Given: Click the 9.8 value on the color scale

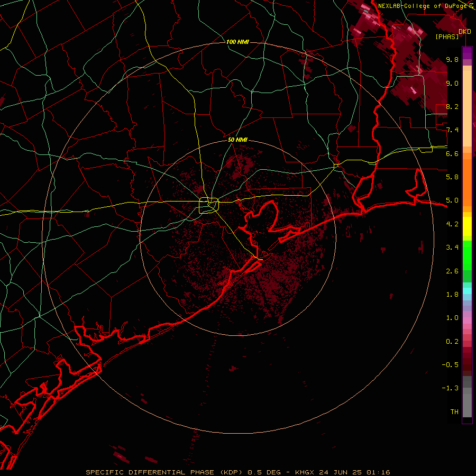Looking at the screenshot, I should point(452,60).
